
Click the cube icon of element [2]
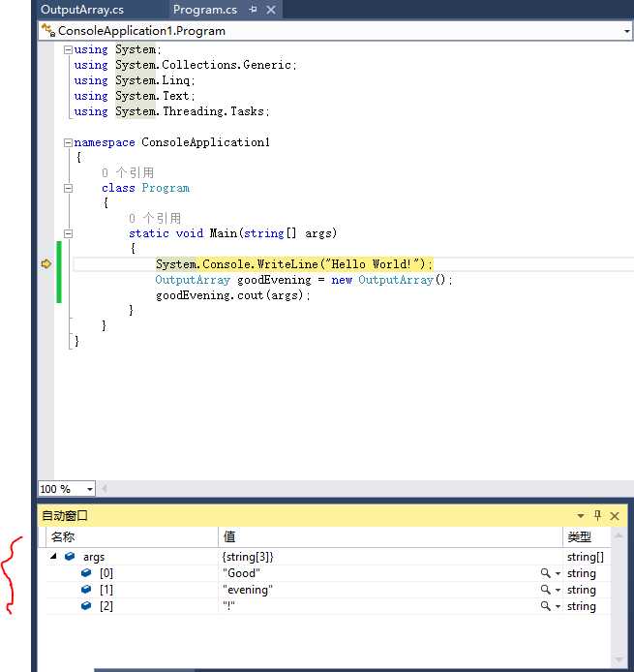[x=86, y=606]
